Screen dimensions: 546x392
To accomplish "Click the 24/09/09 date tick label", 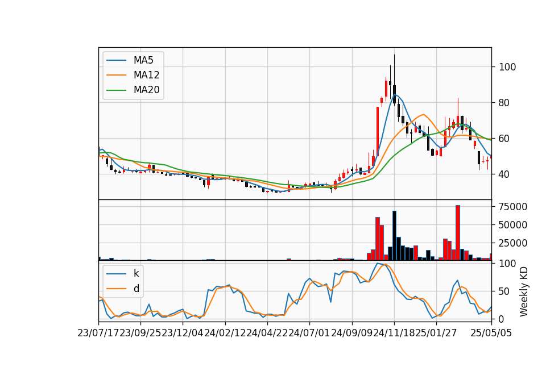I will 352,333.
